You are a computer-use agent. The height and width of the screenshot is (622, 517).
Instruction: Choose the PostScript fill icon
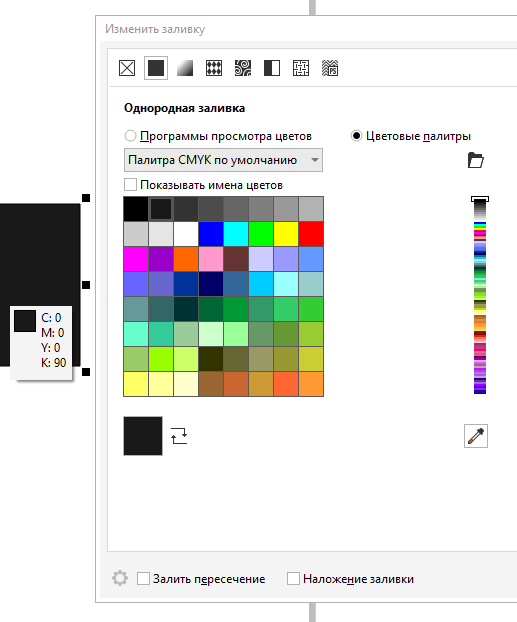click(x=330, y=68)
